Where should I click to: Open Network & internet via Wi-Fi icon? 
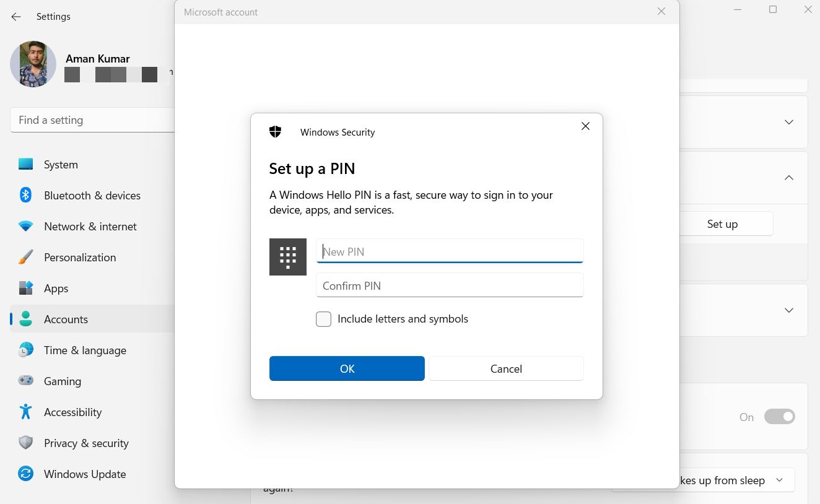tap(25, 227)
